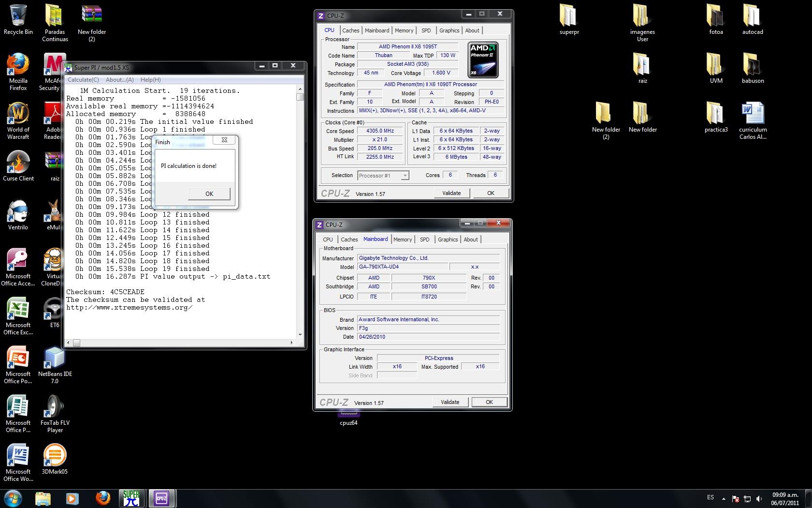
Task: Open Memory tab in bottom CPU-Z
Action: (403, 239)
